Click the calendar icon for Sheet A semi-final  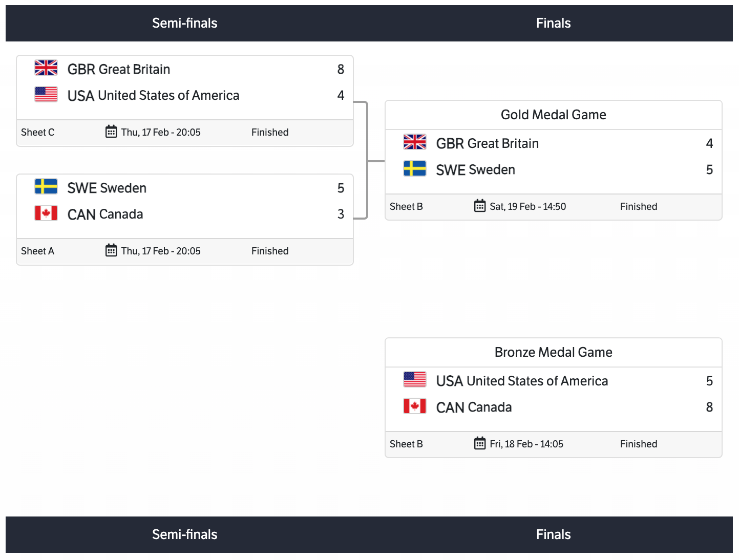pyautogui.click(x=111, y=250)
